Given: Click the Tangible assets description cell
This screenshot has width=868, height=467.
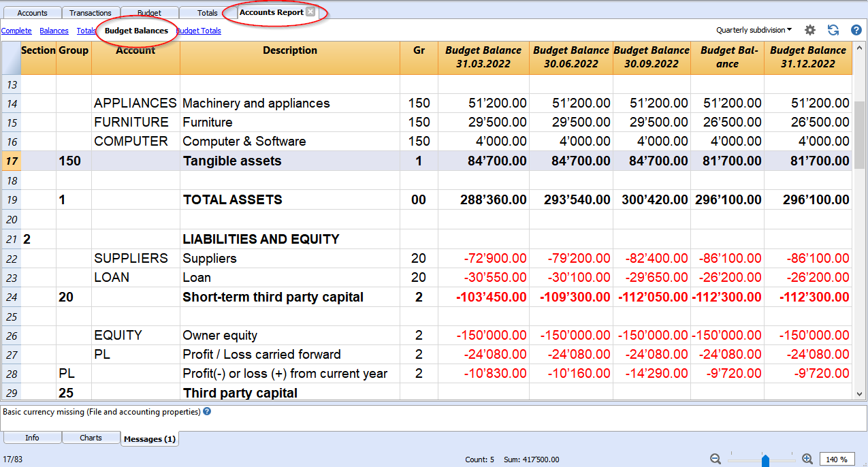Looking at the screenshot, I should pos(290,161).
